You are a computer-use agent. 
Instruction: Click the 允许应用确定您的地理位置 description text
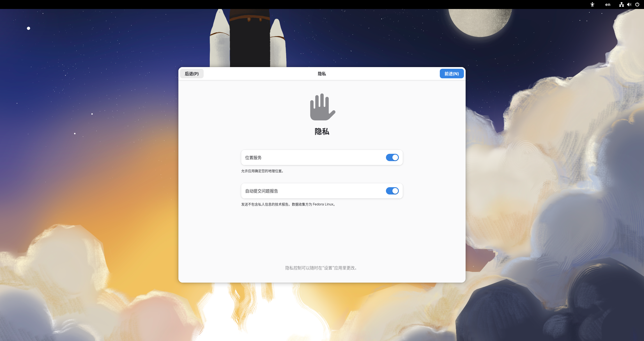pos(263,171)
